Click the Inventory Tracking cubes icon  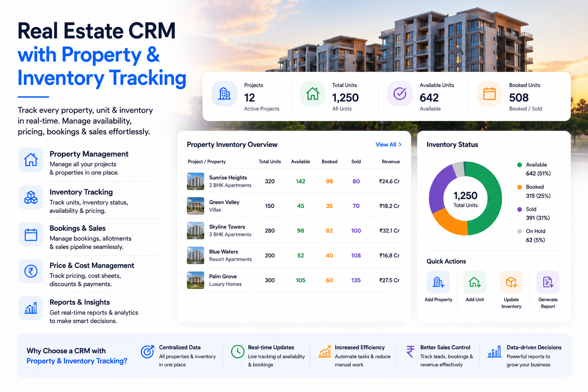point(31,198)
